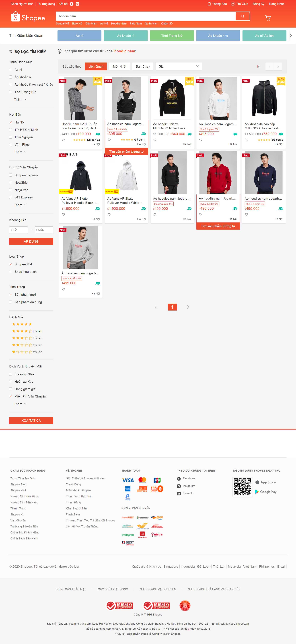
Task: Click the footer QR code
Action: [242, 487]
